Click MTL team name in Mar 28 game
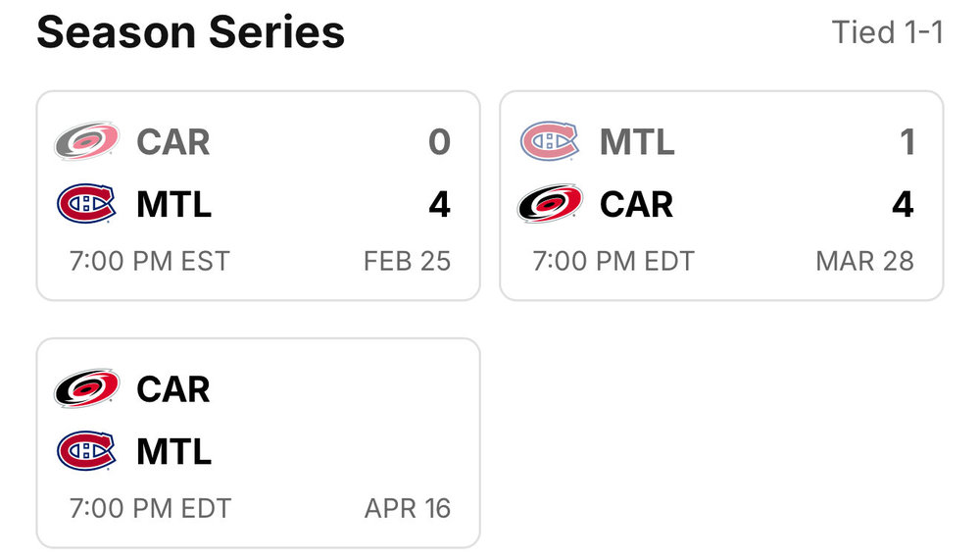Screen dimensions: 980x560 pyautogui.click(x=637, y=141)
